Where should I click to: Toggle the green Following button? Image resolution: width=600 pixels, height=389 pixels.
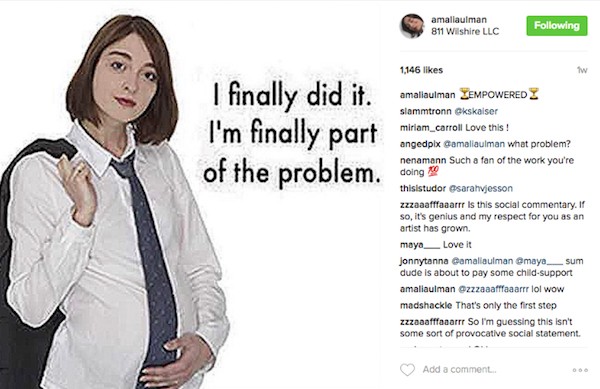coord(557,26)
